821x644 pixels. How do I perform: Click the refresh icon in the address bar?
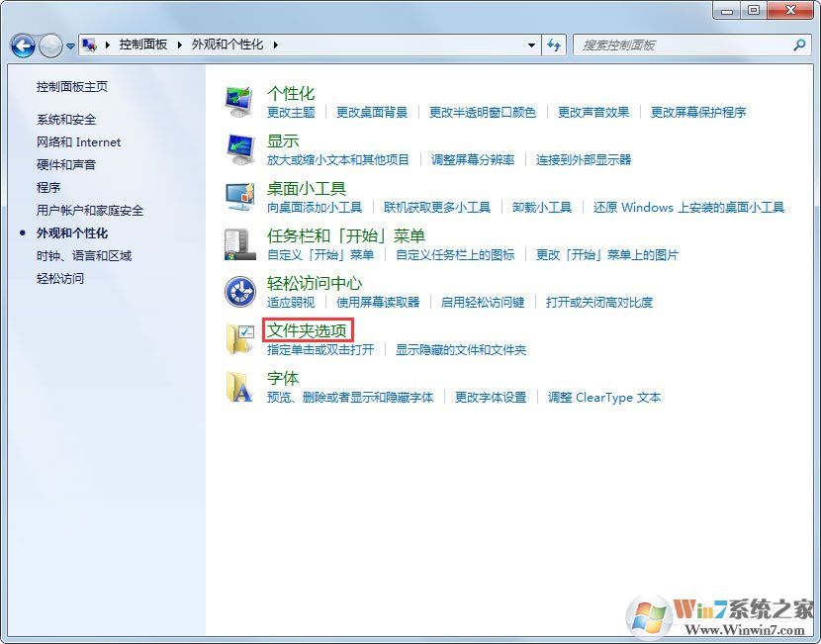(x=553, y=45)
